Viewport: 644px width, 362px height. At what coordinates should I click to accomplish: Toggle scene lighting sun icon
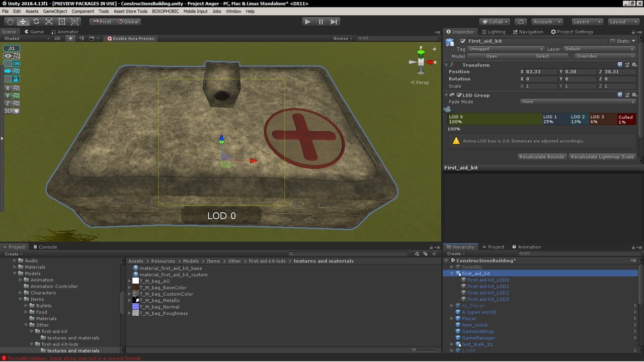(x=70, y=38)
